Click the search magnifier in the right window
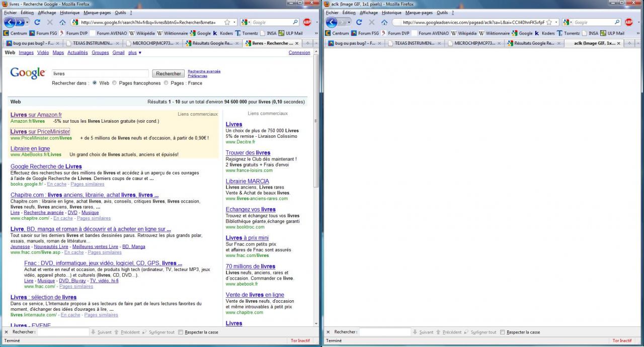The width and height of the screenshot is (644, 347). (617, 22)
